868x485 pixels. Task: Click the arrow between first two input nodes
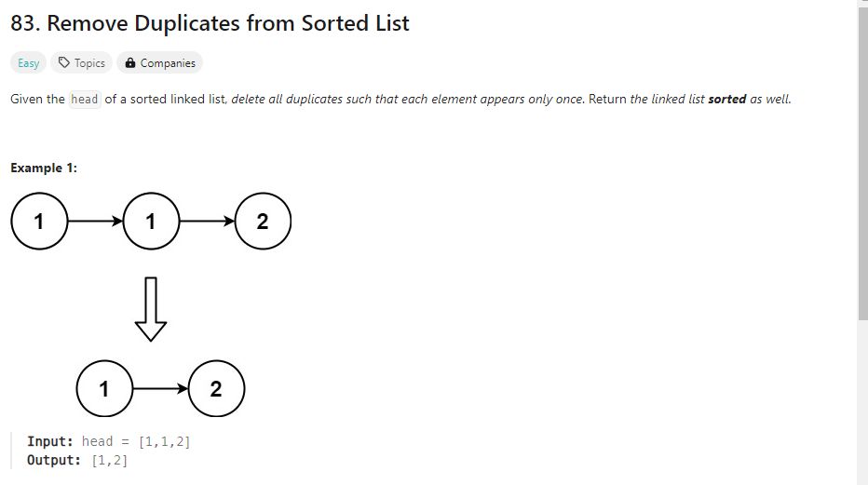(95, 222)
